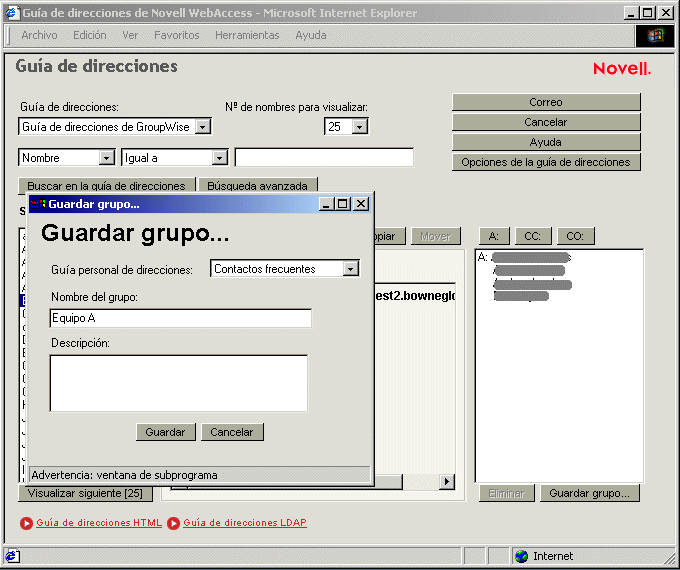
Task: Click the Correo button
Action: pyautogui.click(x=546, y=102)
